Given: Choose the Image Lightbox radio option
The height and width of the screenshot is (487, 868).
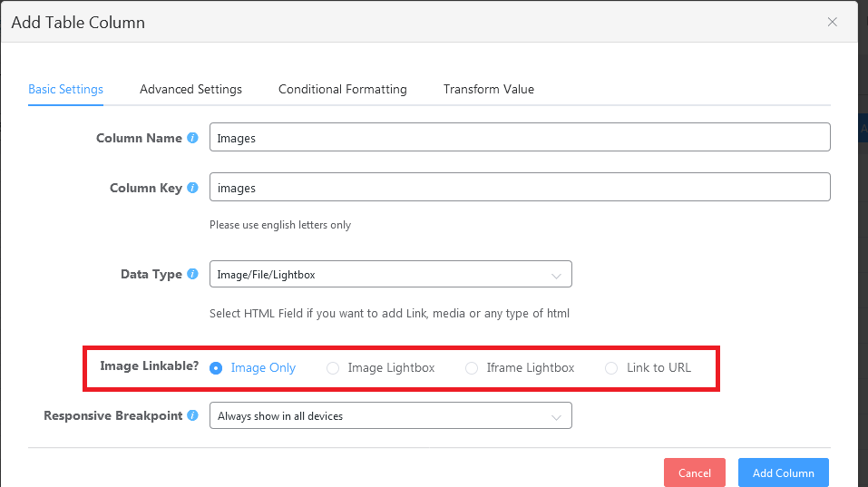Looking at the screenshot, I should tap(333, 368).
